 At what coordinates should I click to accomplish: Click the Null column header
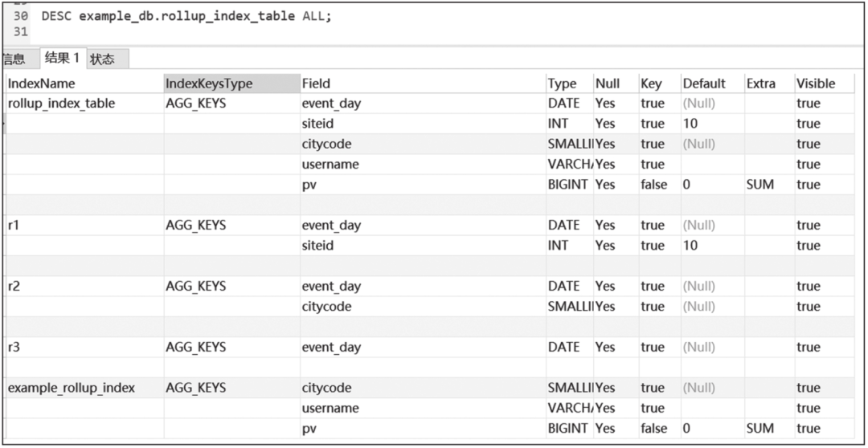[608, 83]
